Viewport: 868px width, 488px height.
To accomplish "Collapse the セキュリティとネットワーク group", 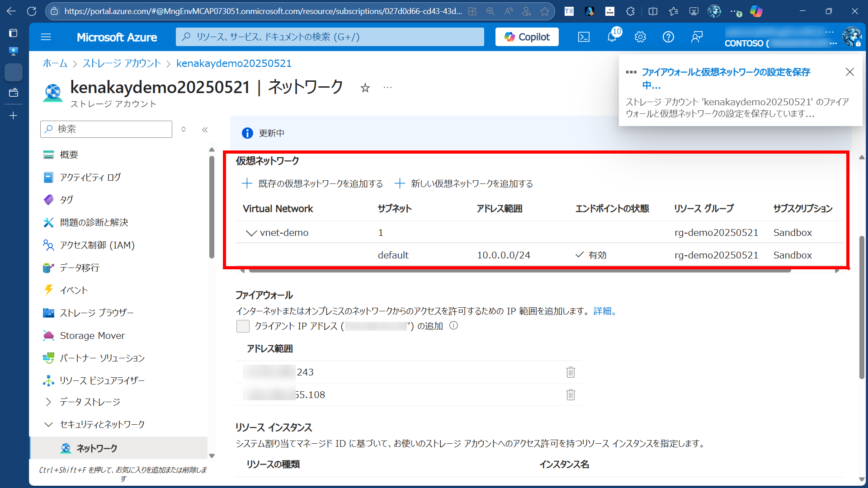I will (x=48, y=424).
